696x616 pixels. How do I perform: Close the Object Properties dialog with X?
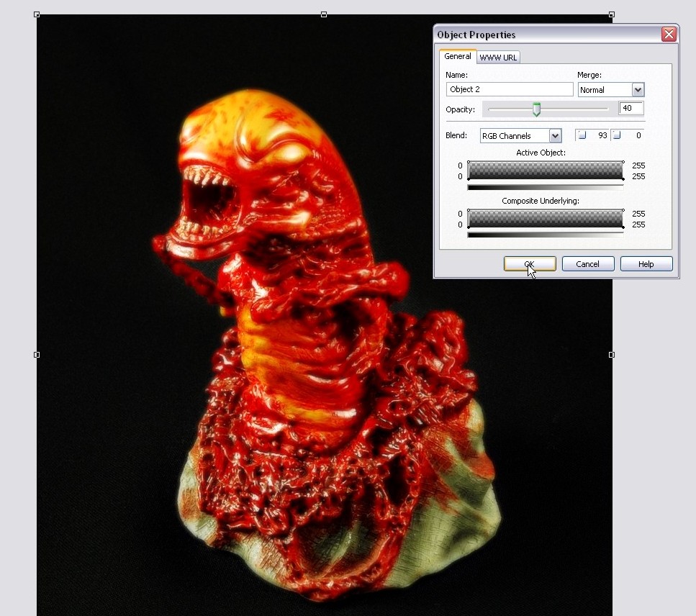pos(669,34)
